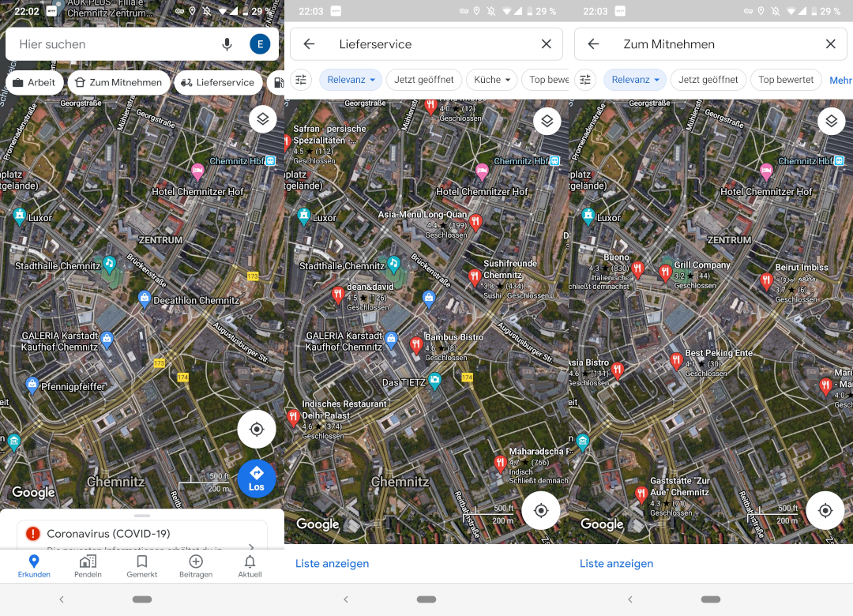853x616 pixels.
Task: Tap GALERIA Karstadt Kaufhof marker on the first screen
Action: [x=107, y=340]
